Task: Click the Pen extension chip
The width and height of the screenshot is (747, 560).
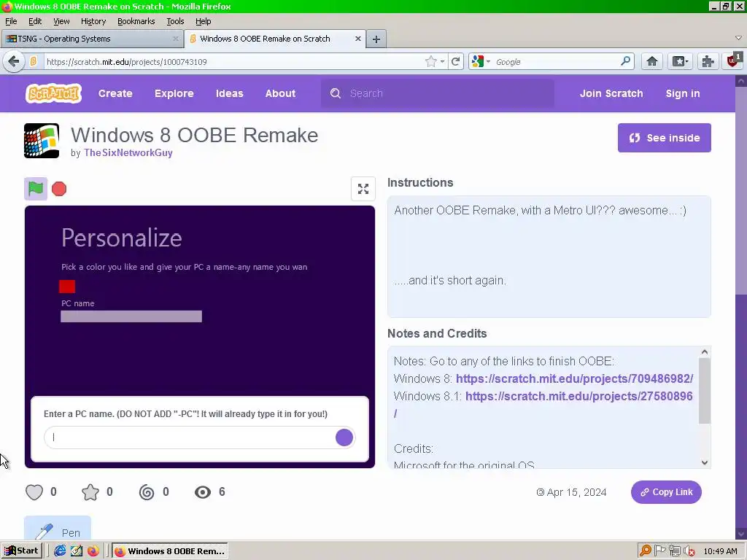Action: (x=58, y=529)
